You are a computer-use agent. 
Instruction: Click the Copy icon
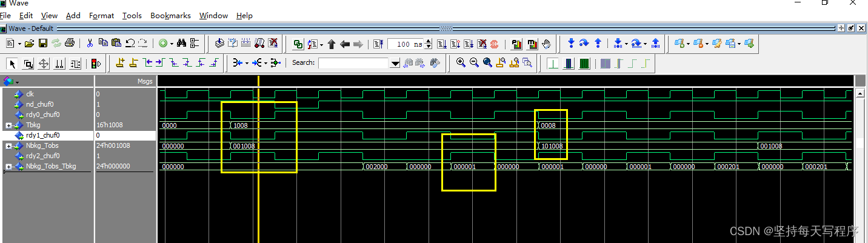pos(103,43)
